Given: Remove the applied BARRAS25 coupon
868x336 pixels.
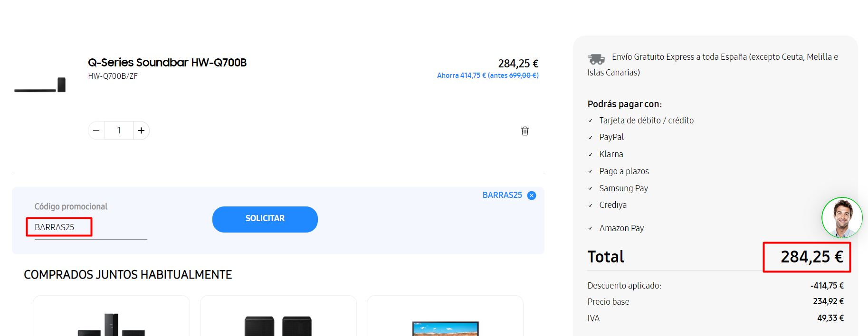Looking at the screenshot, I should click(532, 196).
